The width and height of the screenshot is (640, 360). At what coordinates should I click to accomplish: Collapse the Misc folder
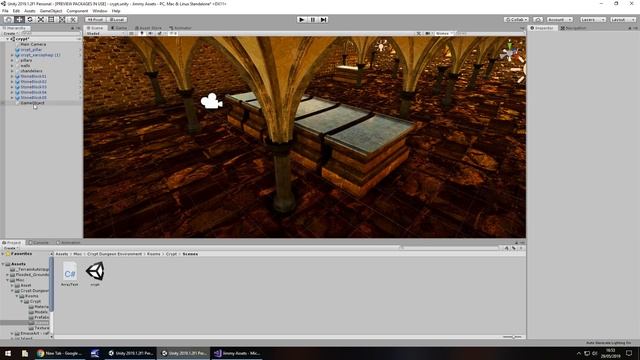[8, 280]
